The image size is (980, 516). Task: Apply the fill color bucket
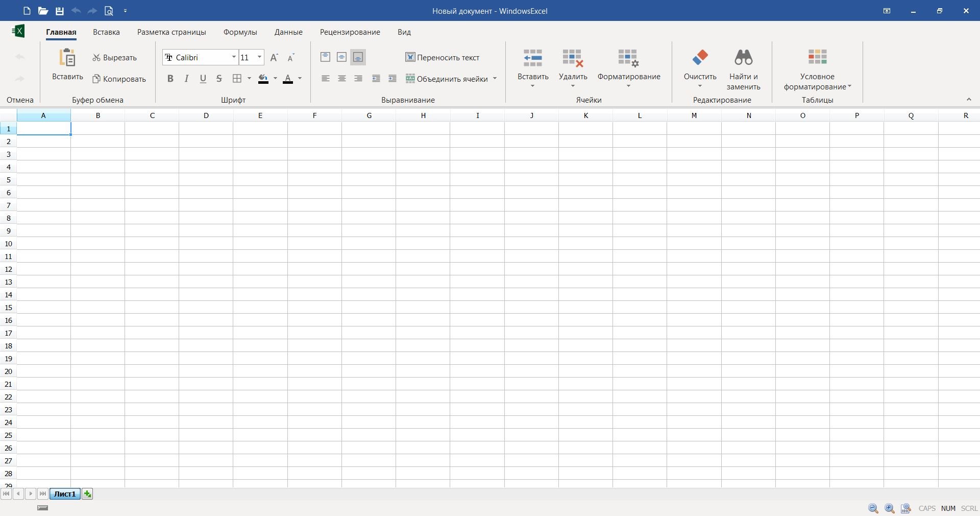(x=263, y=79)
